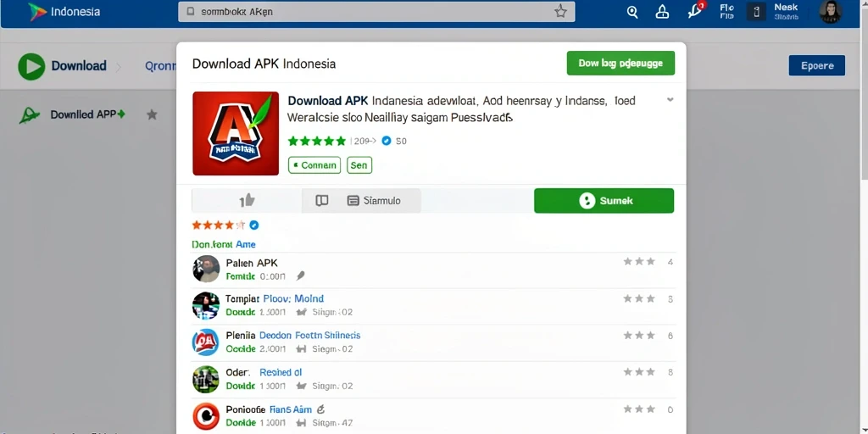
Task: Click the Palien APK avatar icon
Action: pos(206,269)
